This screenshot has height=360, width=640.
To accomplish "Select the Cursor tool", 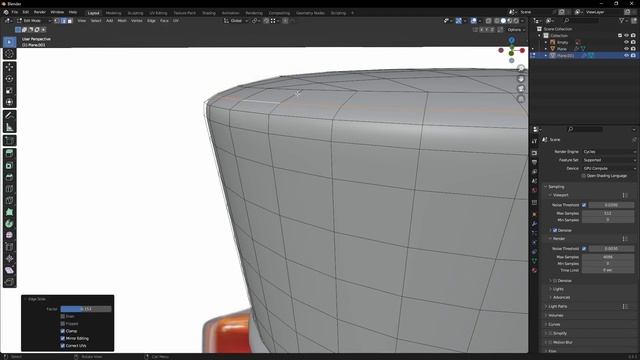I will 9,53.
